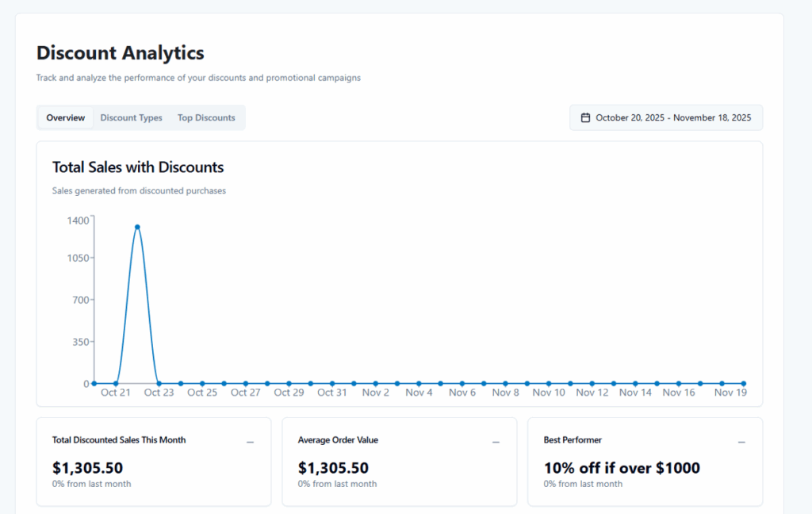Click the Oct 29 label on the x-axis
This screenshot has width=812, height=514.
[x=289, y=392]
